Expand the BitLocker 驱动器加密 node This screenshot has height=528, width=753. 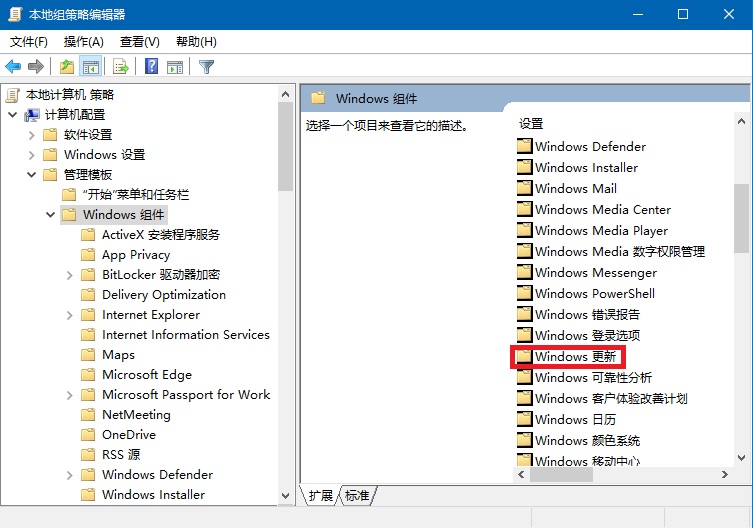point(69,275)
